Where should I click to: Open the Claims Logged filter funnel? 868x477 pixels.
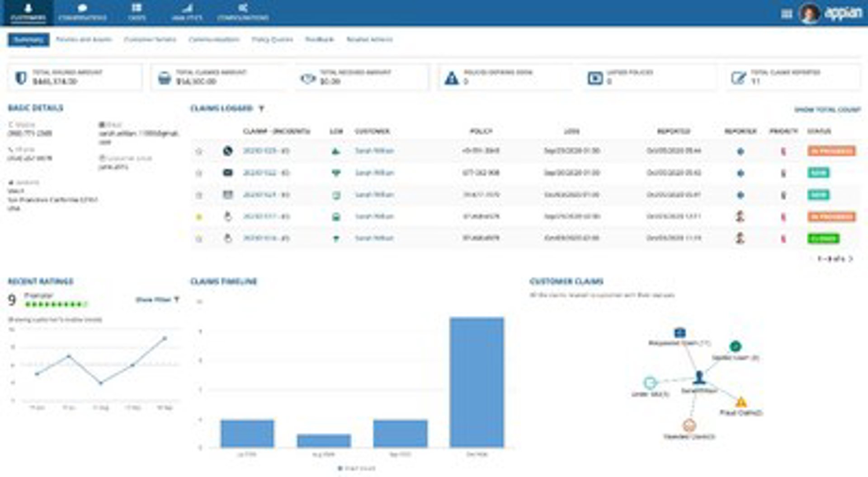pos(261,108)
